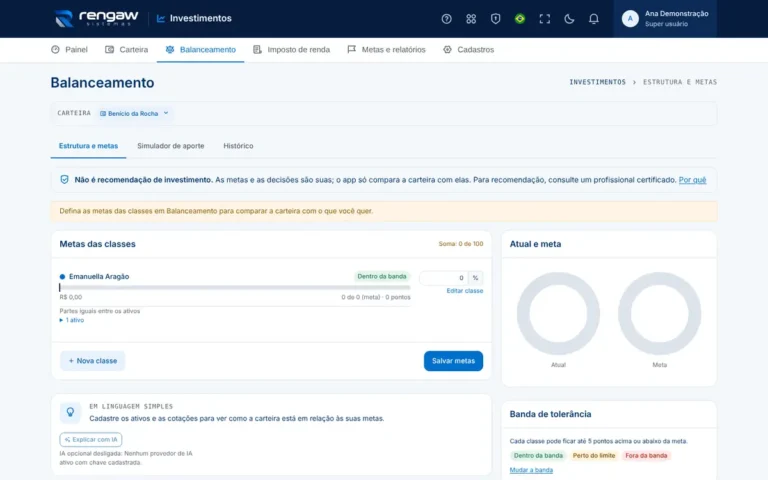Click the Rengaw Sistemas logo
The image size is (768, 480).
click(x=97, y=18)
